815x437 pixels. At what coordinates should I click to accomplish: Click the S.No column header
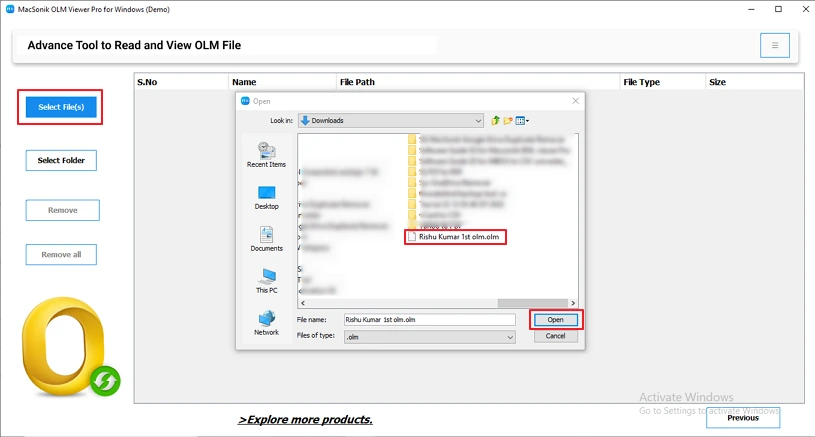tap(181, 82)
